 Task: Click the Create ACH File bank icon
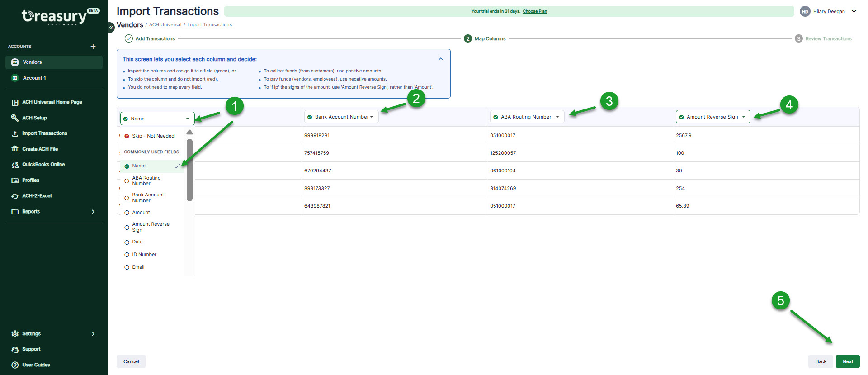tap(15, 149)
